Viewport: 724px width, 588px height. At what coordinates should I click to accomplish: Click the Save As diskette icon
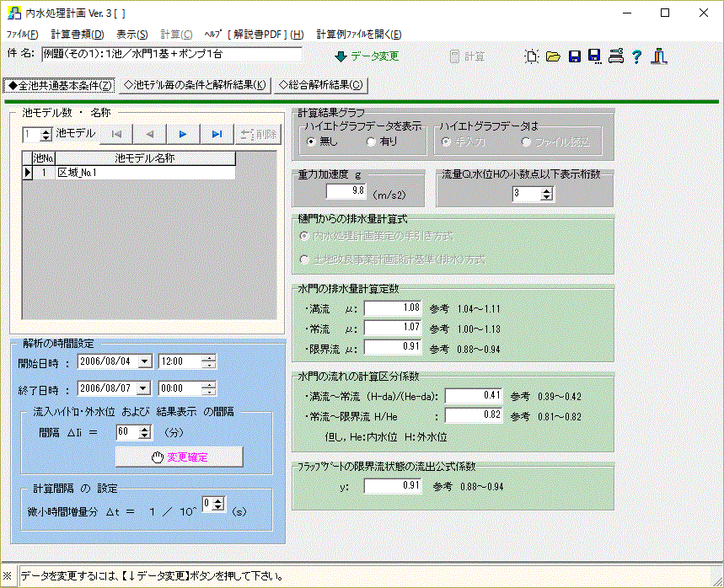594,56
